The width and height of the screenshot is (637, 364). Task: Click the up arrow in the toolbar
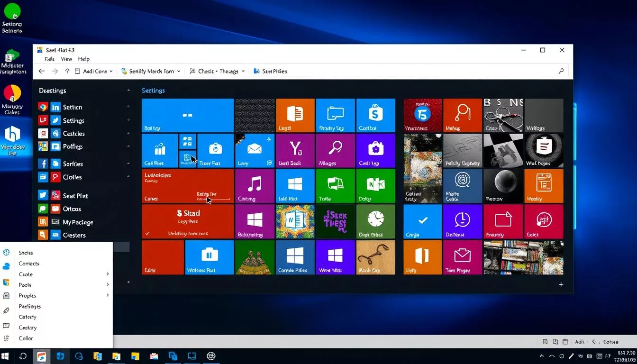click(x=67, y=71)
